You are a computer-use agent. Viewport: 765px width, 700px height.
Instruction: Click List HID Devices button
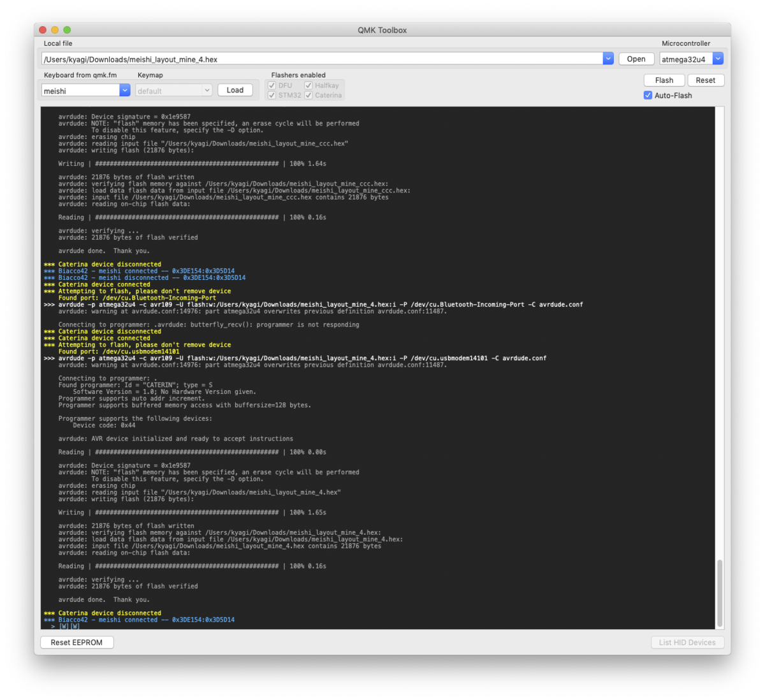(x=687, y=643)
